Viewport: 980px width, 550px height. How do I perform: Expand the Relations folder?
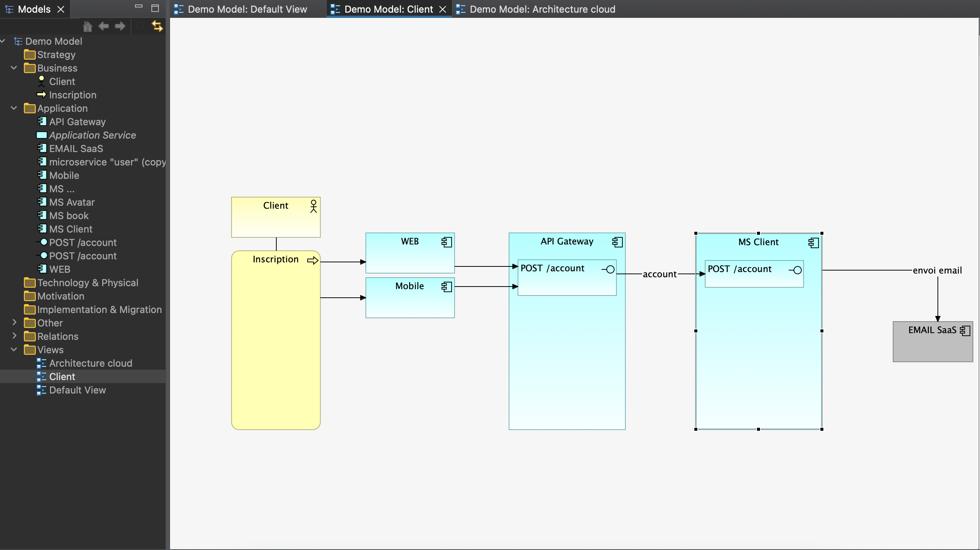(14, 336)
